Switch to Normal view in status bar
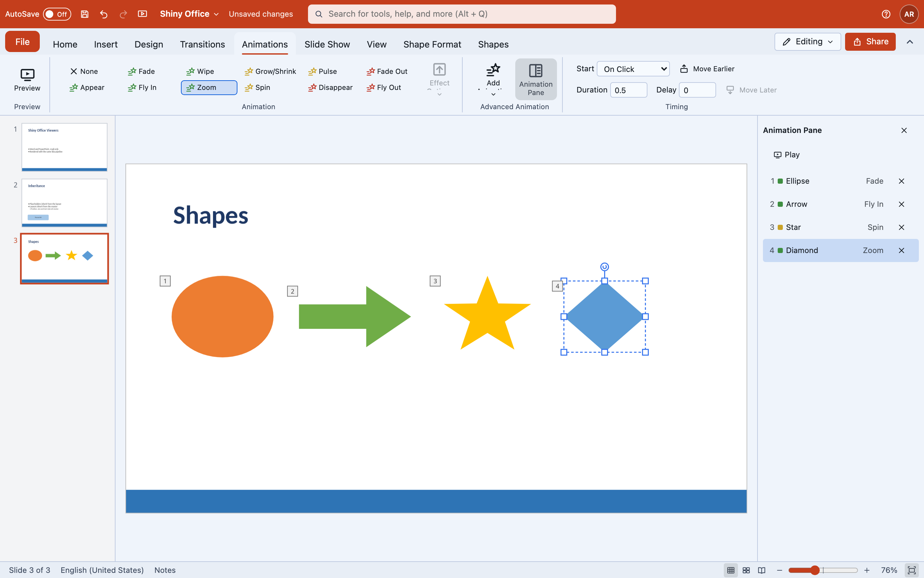Viewport: 924px width, 578px height. tap(731, 570)
